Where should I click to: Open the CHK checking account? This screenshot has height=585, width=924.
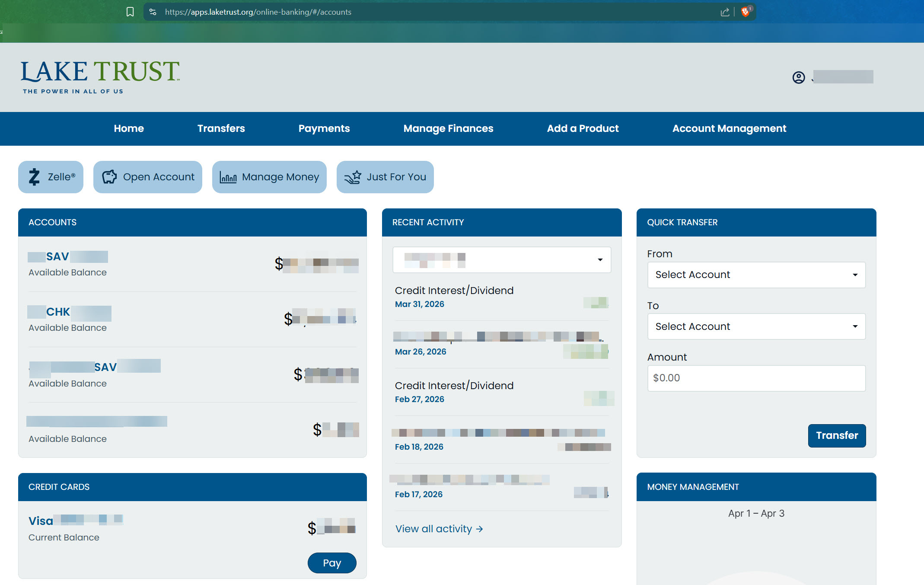[x=69, y=312]
